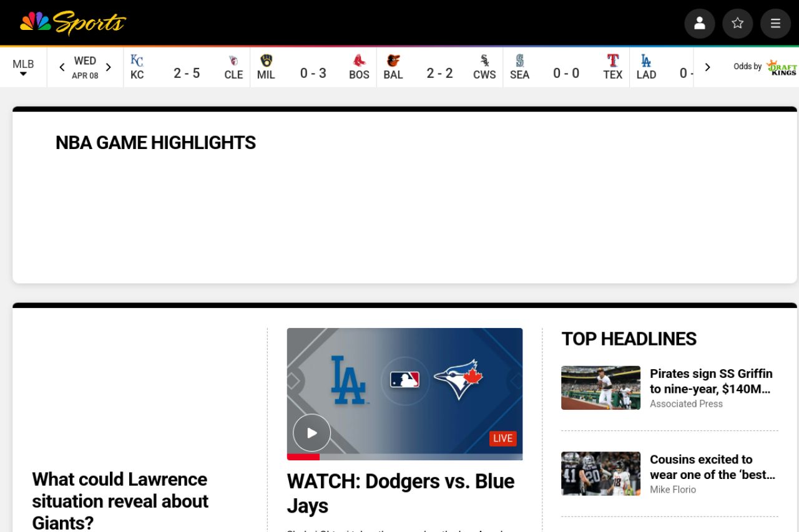The image size is (799, 532).
Task: Click the Kansas City Royals team logo
Action: (137, 60)
